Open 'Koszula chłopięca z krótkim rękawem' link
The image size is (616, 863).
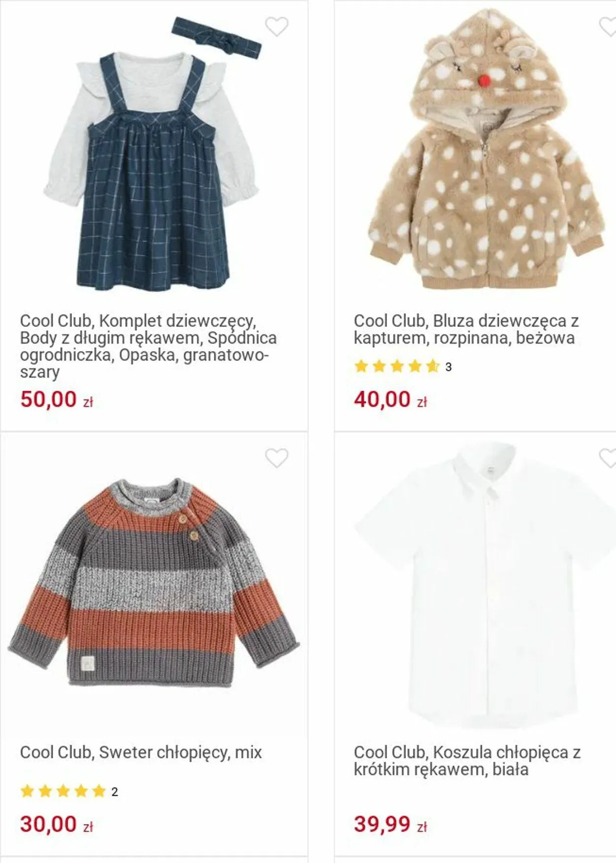[467, 761]
